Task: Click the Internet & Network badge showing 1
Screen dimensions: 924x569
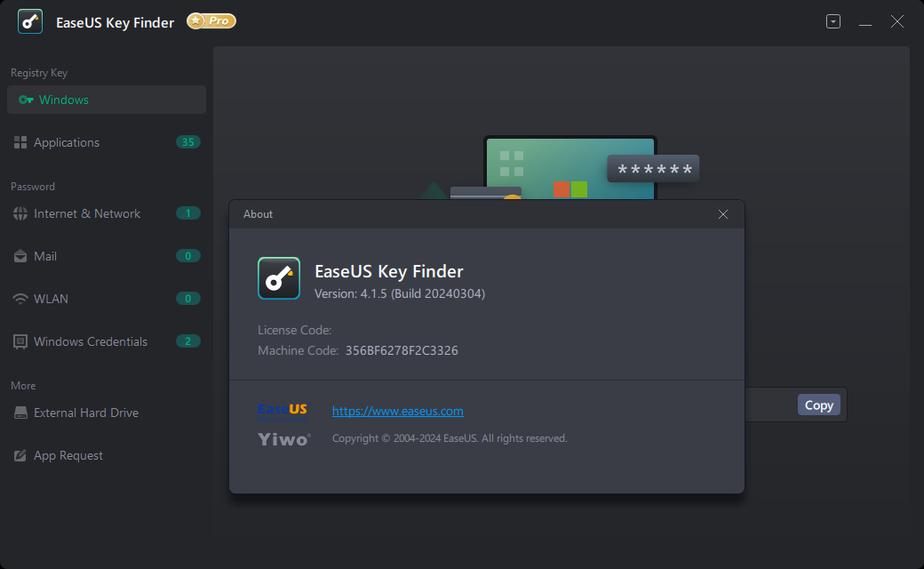Action: pyautogui.click(x=188, y=213)
